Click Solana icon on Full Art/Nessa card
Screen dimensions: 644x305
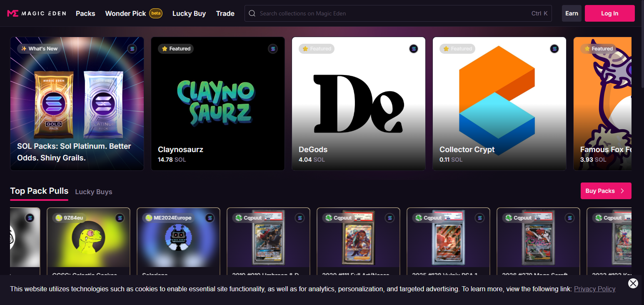click(389, 218)
